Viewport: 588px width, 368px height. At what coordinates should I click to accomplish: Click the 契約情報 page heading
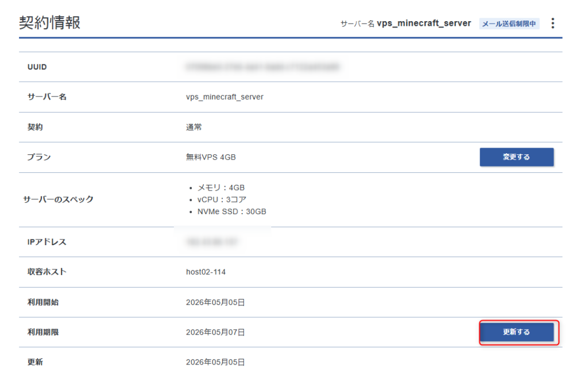(50, 22)
